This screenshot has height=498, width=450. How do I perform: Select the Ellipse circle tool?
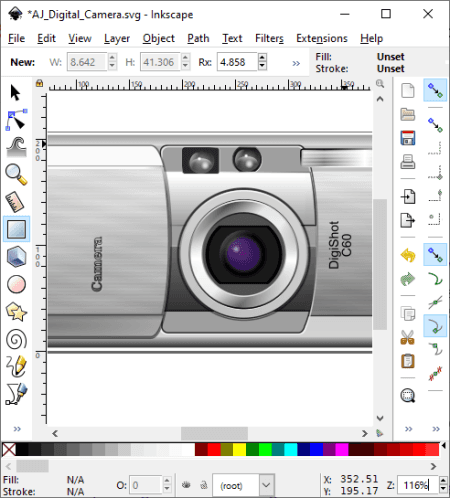[x=16, y=284]
